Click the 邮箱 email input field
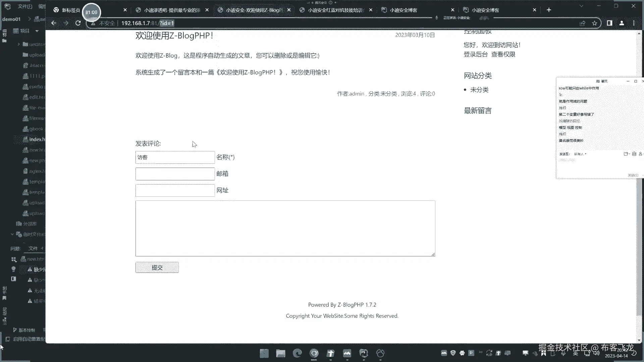The width and height of the screenshot is (644, 362). coord(175,174)
